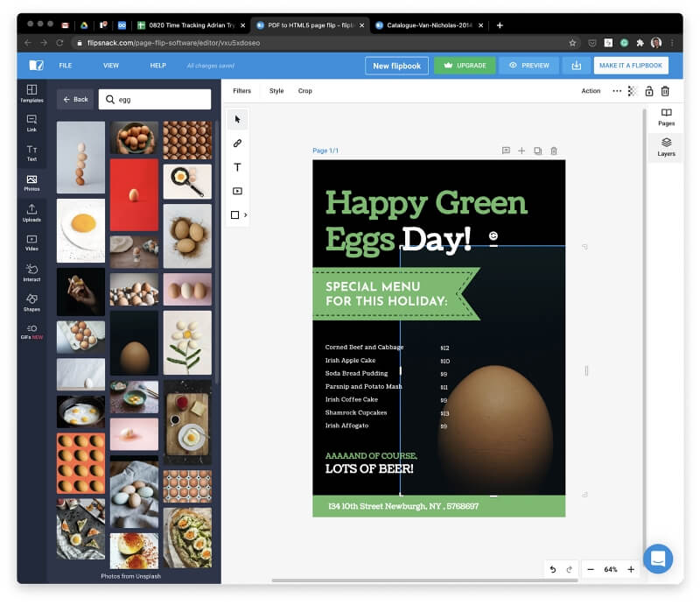
Task: Open the Filters tab
Action: point(242,91)
